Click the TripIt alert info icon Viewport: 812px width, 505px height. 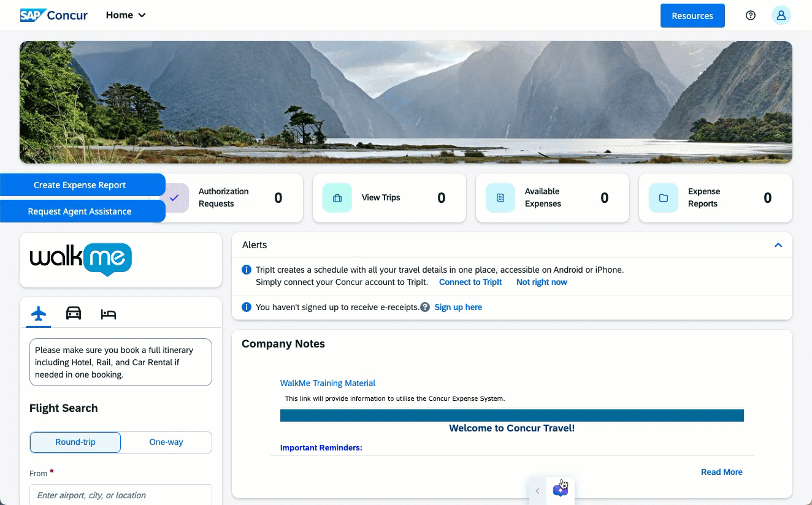(x=247, y=270)
